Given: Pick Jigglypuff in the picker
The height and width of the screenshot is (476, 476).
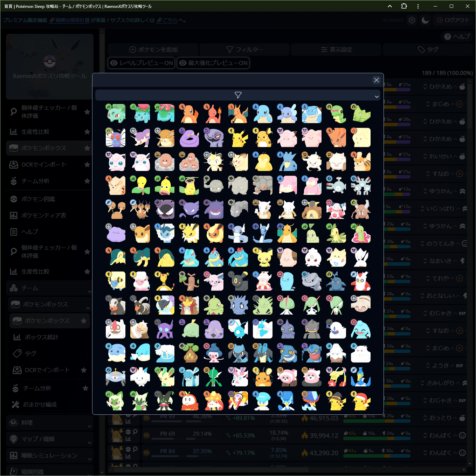Looking at the screenshot, I should point(116,161).
